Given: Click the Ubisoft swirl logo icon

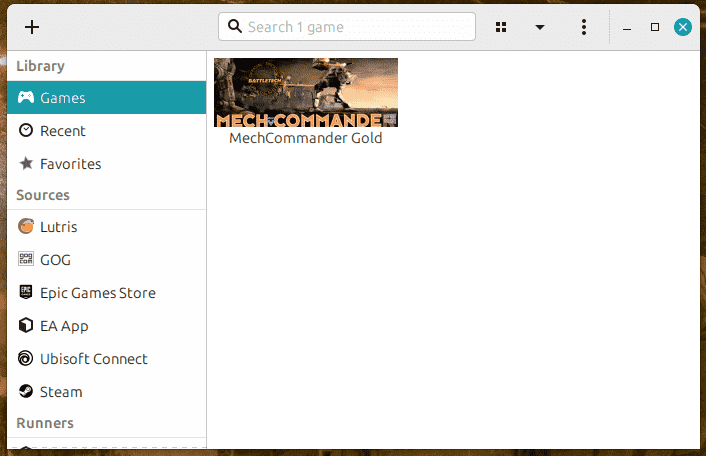Looking at the screenshot, I should (x=26, y=358).
